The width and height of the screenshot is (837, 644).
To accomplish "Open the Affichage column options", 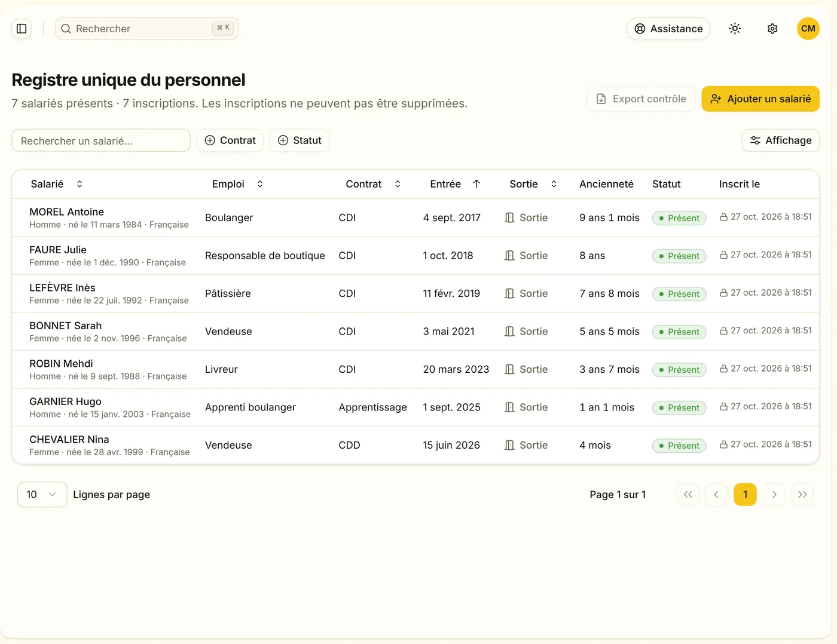I will [781, 140].
